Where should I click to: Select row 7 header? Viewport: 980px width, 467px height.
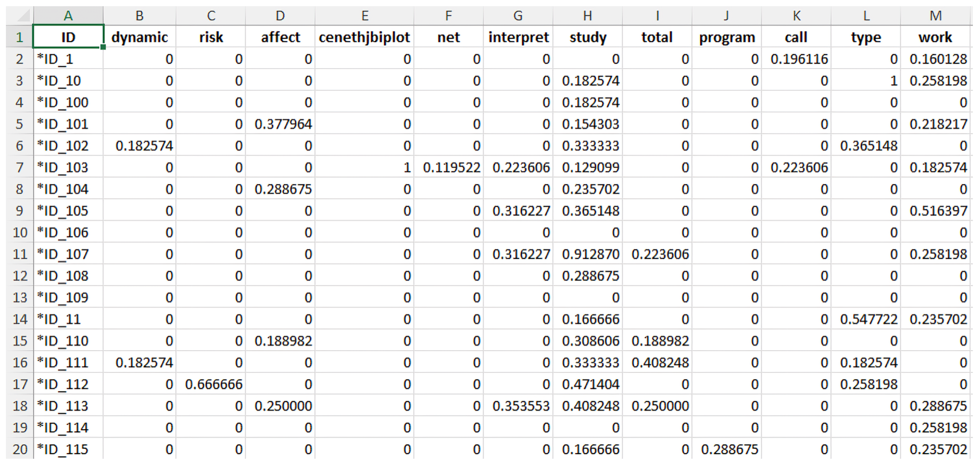point(20,167)
